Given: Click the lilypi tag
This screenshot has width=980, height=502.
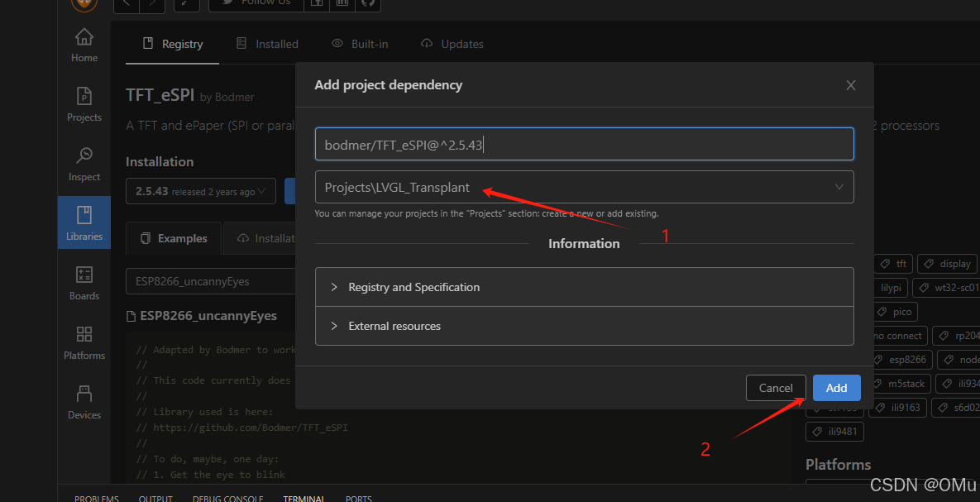Looking at the screenshot, I should [892, 288].
